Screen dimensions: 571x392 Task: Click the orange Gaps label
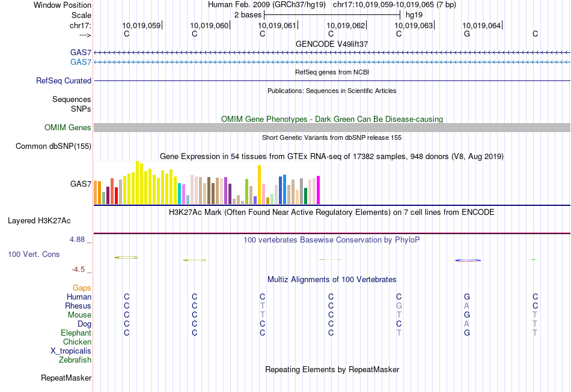point(82,288)
